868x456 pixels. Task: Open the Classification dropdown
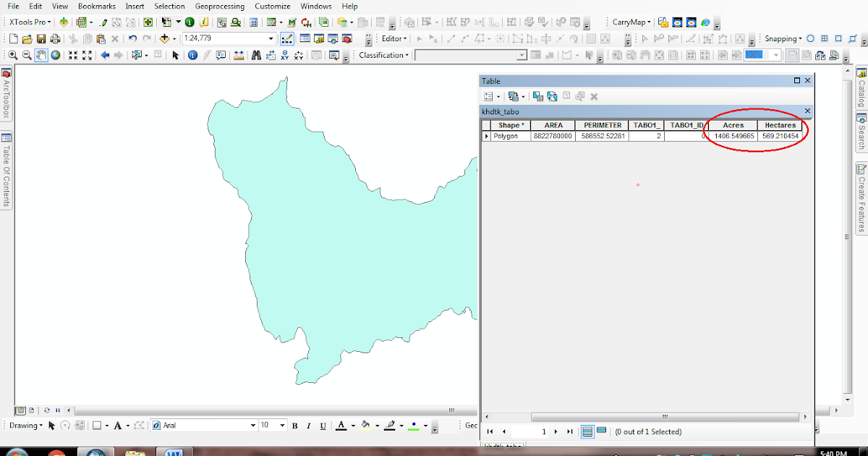(x=383, y=55)
